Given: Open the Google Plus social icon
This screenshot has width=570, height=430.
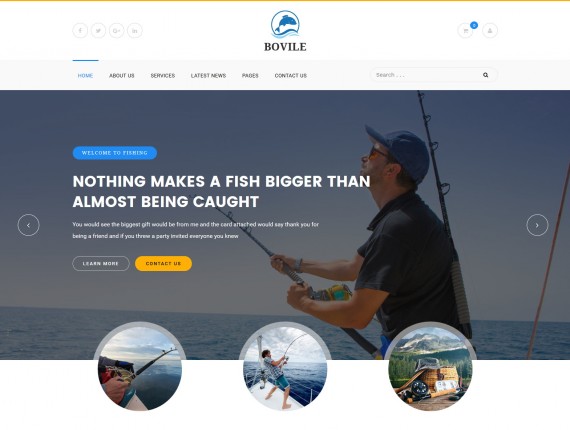Looking at the screenshot, I should click(x=116, y=31).
